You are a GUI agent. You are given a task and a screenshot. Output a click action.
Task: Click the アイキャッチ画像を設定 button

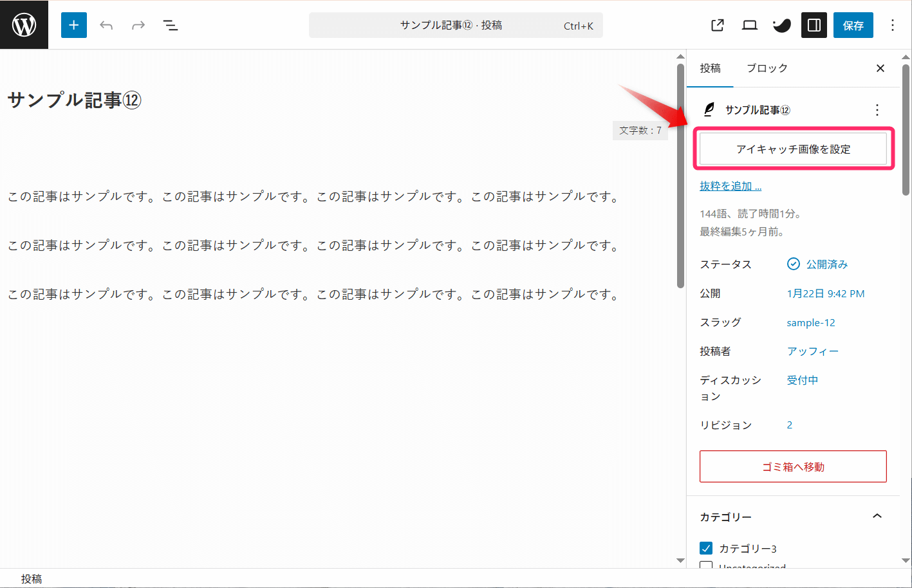pyautogui.click(x=793, y=149)
